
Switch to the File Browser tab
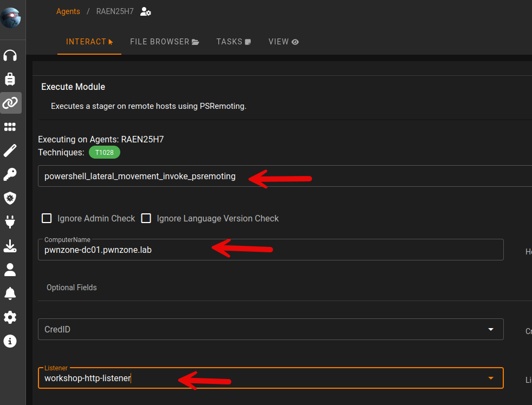(165, 42)
